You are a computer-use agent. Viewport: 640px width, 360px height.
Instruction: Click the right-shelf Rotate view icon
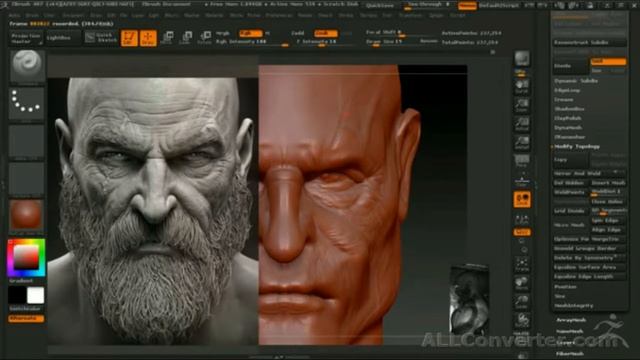[x=522, y=321]
